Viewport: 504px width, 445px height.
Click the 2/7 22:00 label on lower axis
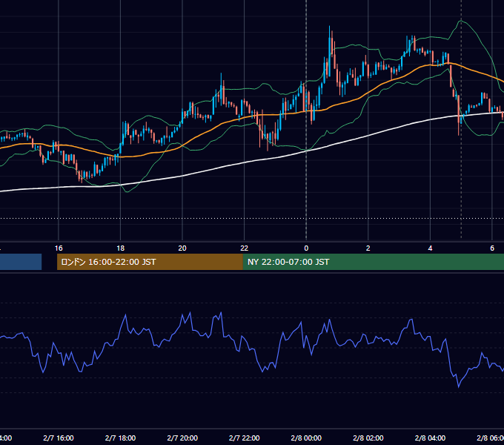tap(245, 438)
